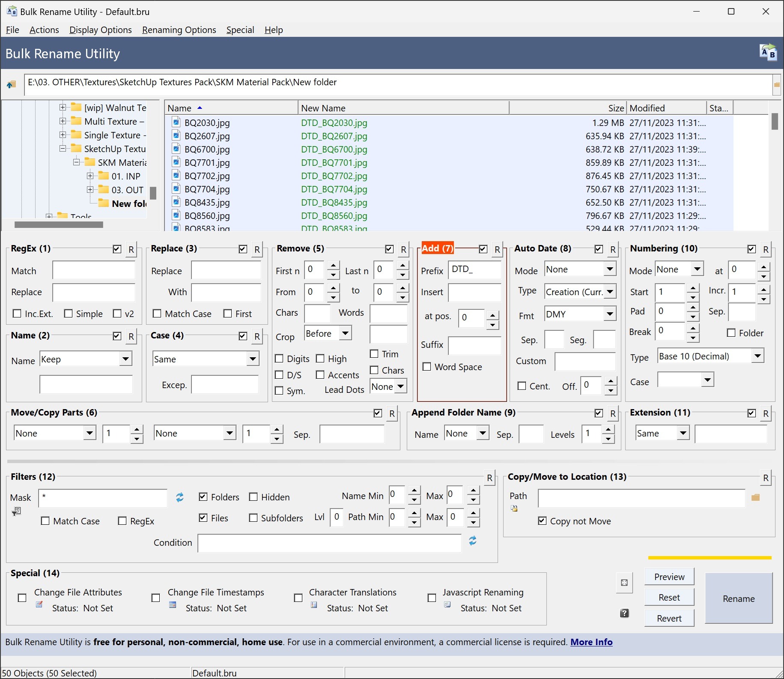Uncheck Copy not Move option
Image resolution: width=784 pixels, height=679 pixels.
(543, 521)
